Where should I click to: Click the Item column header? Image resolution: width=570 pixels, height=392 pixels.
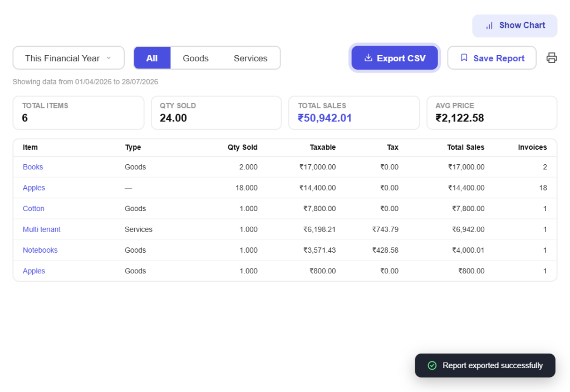coord(30,147)
